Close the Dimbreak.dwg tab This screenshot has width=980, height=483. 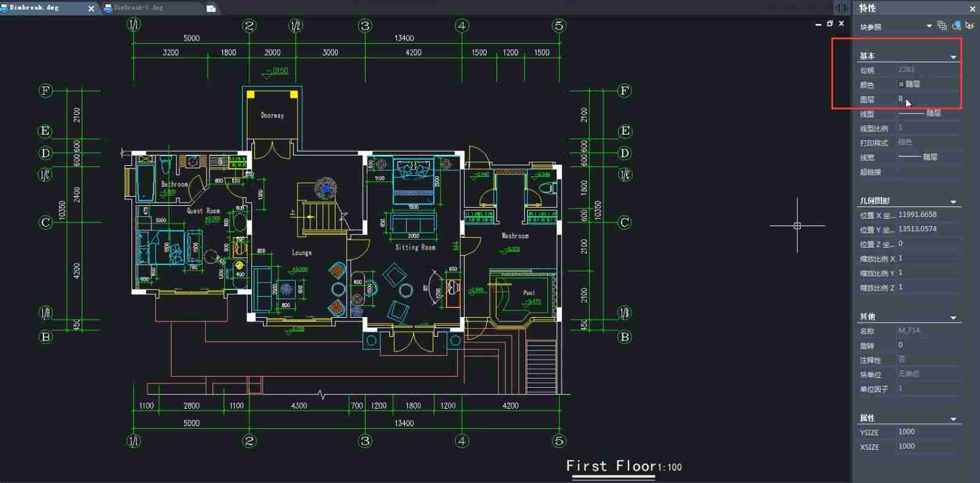[92, 9]
